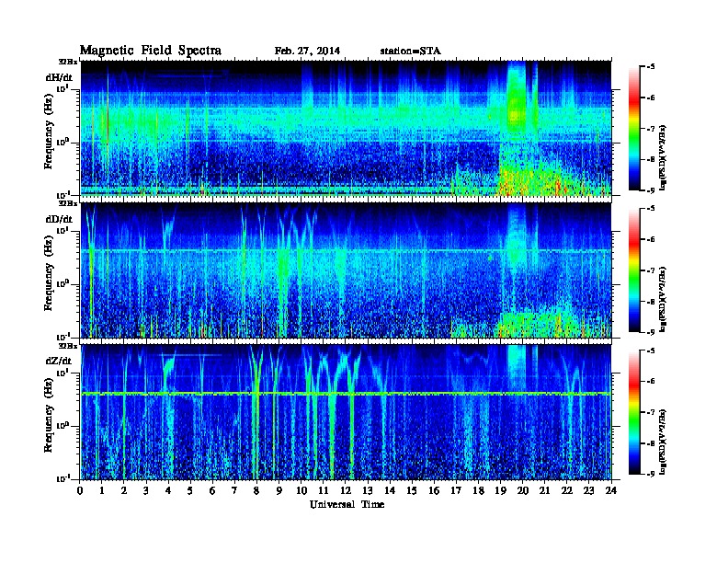Click the bright green horizontal line in dZ/dt panel
Screen dimensions: 728x563
[x=346, y=394]
